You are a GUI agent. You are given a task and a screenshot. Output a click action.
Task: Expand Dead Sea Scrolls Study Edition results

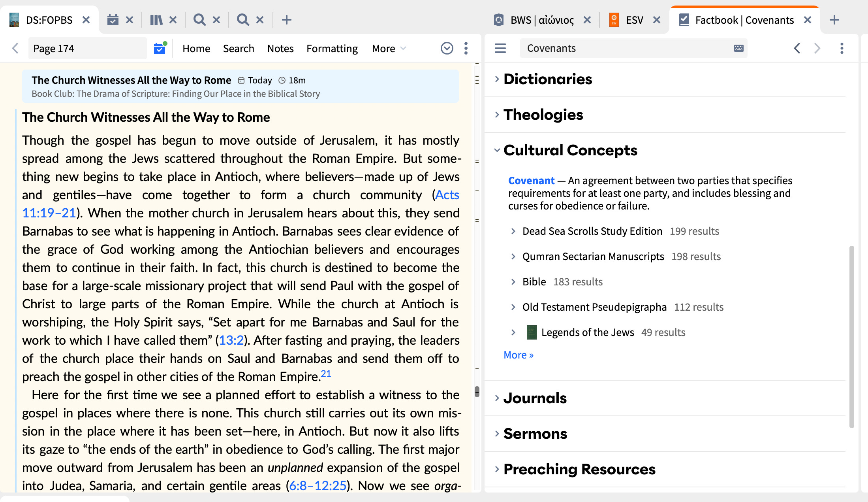point(513,231)
